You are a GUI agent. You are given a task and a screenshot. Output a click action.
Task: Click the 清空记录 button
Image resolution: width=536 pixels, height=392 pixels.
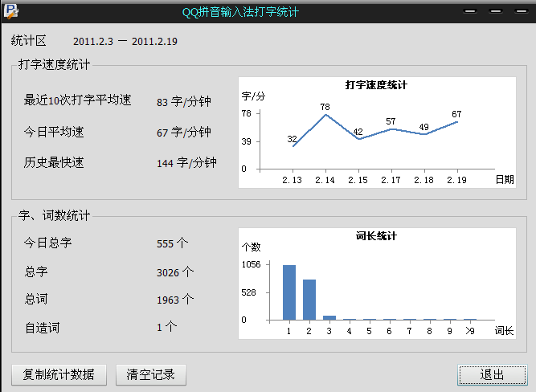tap(151, 374)
